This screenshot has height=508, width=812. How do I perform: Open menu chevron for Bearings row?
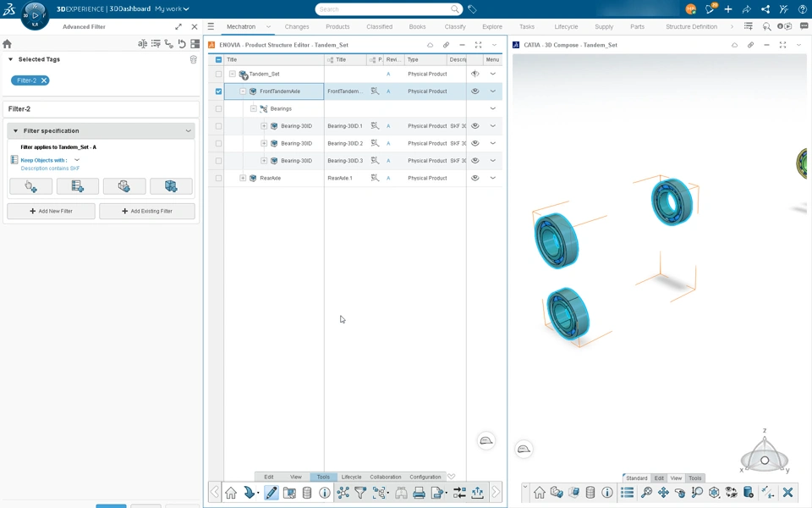point(492,109)
